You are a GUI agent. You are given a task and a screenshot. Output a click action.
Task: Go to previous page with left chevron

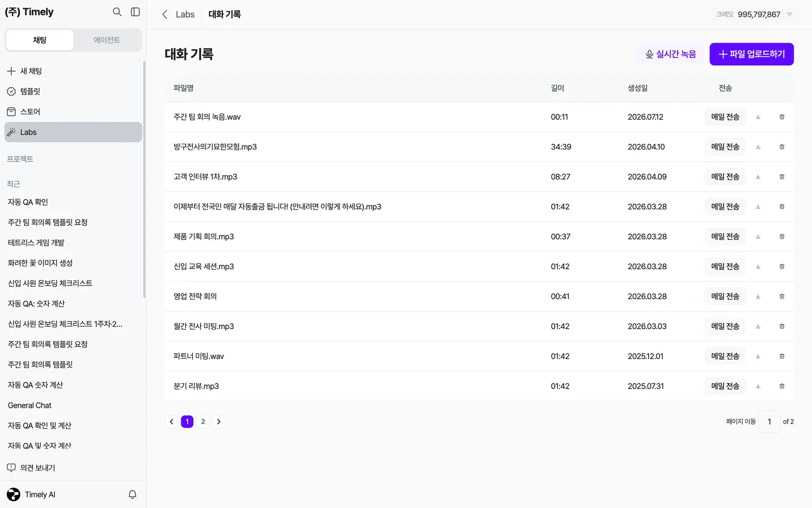click(172, 422)
